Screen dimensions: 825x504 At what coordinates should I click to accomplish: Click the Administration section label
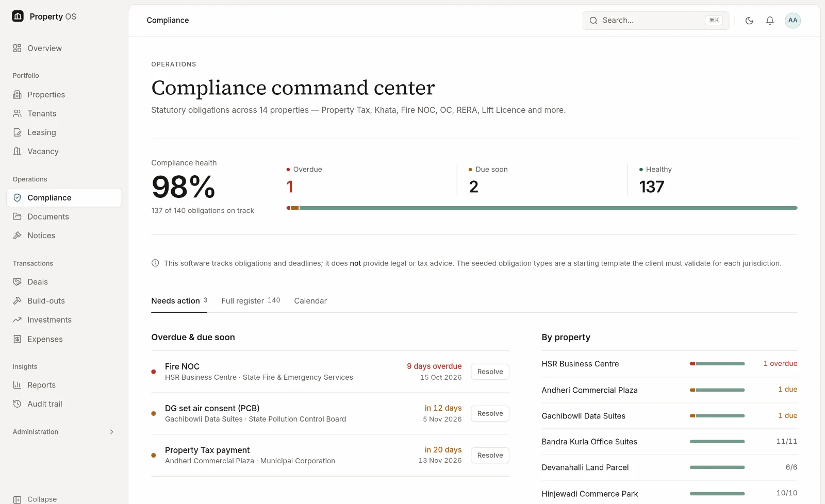click(36, 432)
